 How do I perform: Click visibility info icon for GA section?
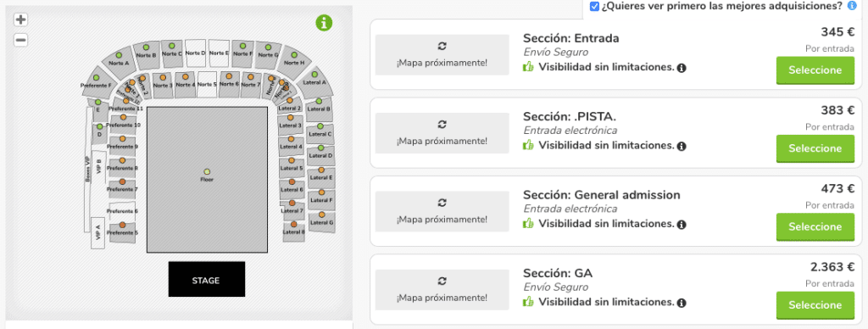click(x=682, y=303)
